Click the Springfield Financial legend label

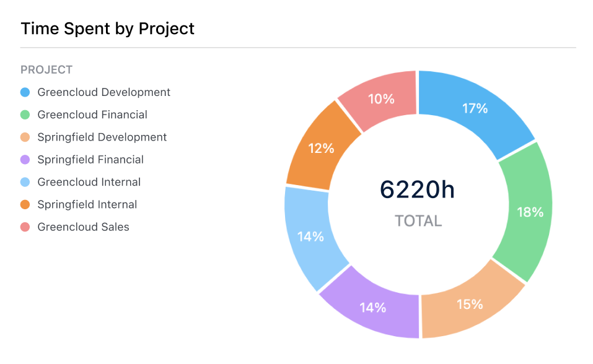[90, 160]
